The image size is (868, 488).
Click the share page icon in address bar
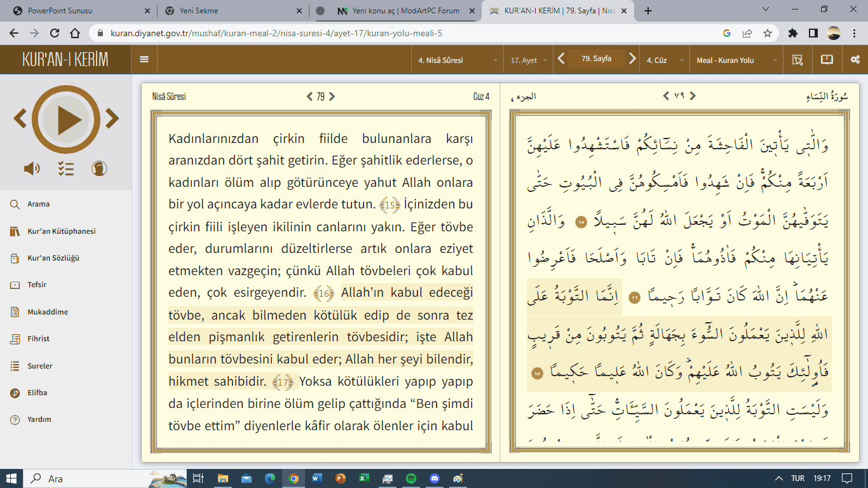coord(747,33)
